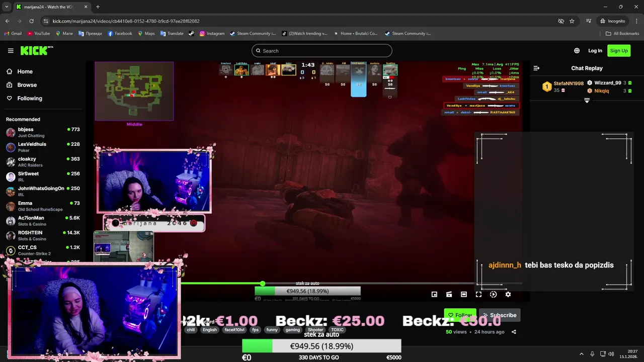Open playback speed control
The width and height of the screenshot is (644, 362).
coord(493,295)
